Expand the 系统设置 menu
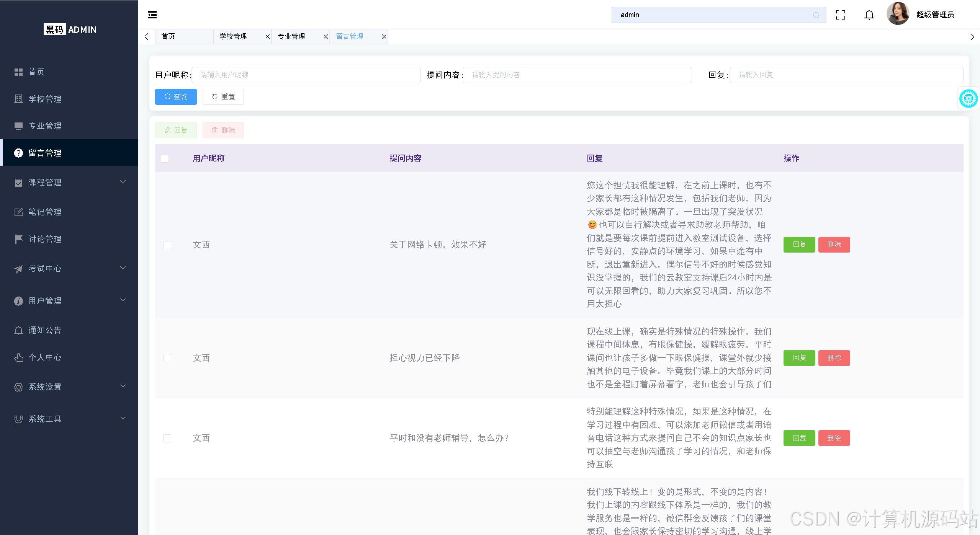980x535 pixels. tap(45, 387)
